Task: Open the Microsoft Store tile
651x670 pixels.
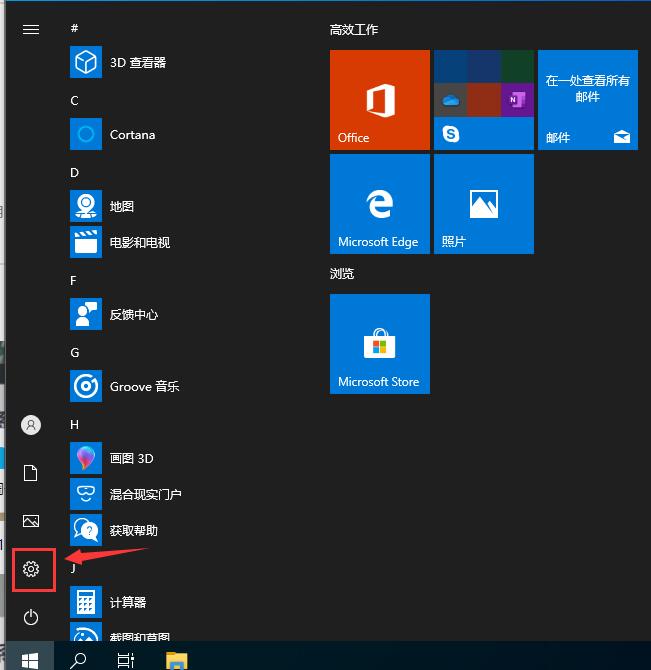Action: coord(380,344)
